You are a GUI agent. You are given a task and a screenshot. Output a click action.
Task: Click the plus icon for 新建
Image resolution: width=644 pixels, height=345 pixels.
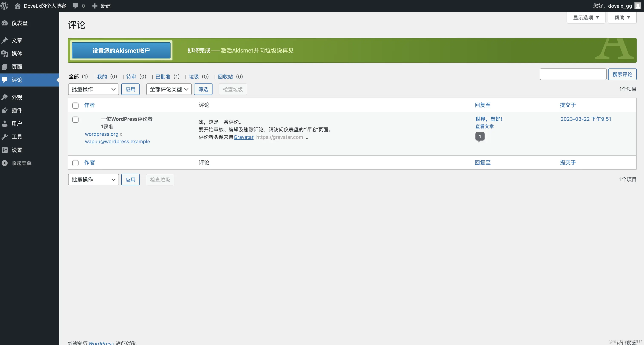[x=95, y=6]
